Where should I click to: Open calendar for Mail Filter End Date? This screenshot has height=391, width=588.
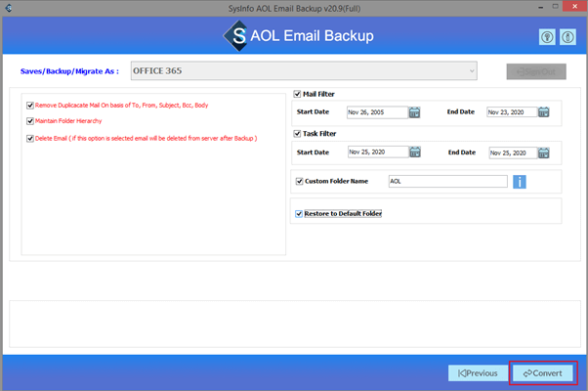pos(544,111)
